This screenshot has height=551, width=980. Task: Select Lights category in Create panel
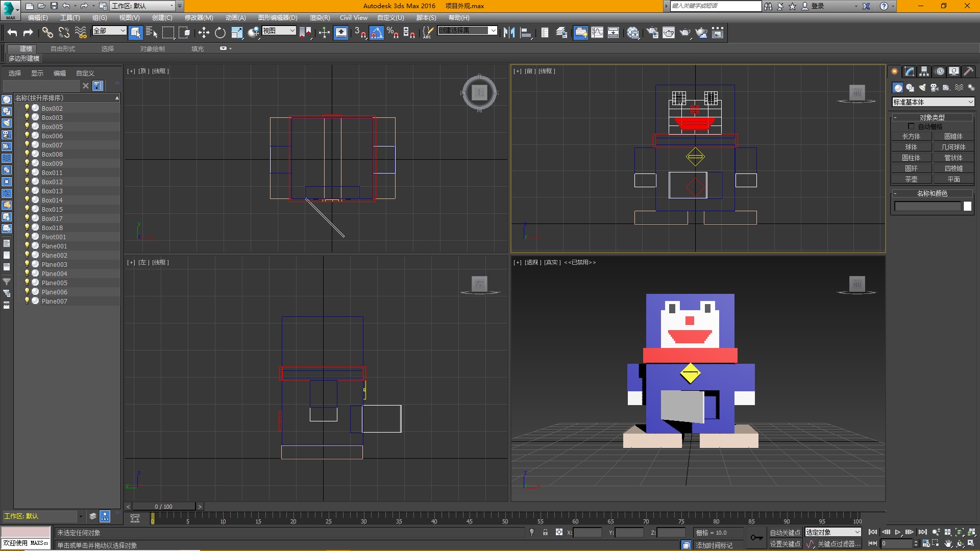pos(922,88)
